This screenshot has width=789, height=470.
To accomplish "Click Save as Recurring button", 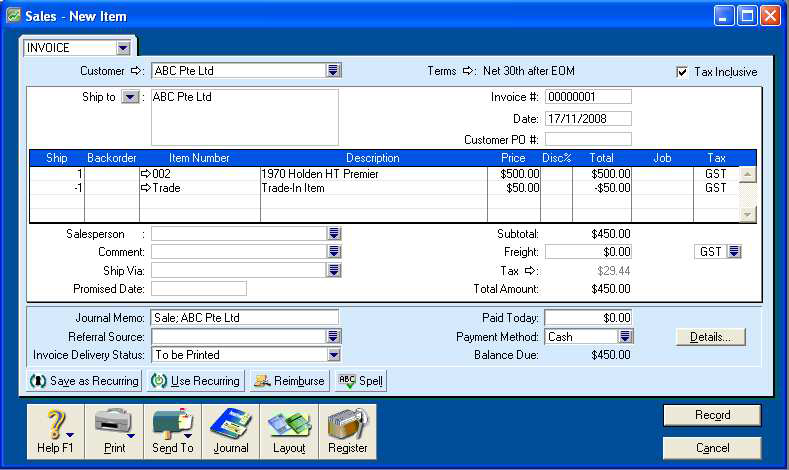I will (x=84, y=381).
